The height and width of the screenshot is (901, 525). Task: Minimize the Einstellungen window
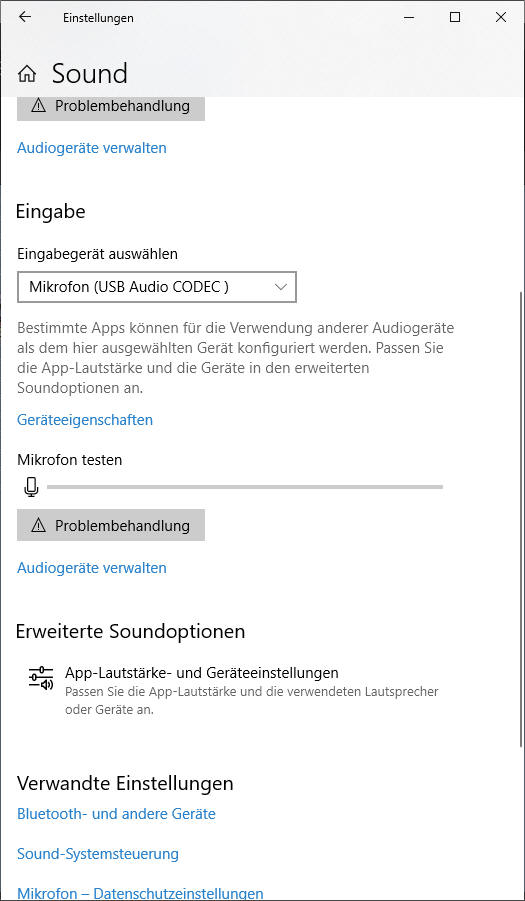tap(410, 17)
